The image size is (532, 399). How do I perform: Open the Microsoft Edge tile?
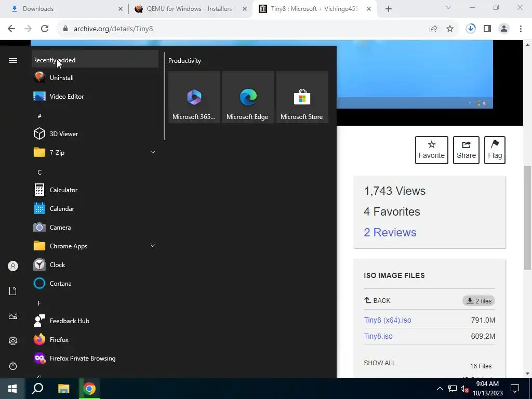click(x=248, y=97)
